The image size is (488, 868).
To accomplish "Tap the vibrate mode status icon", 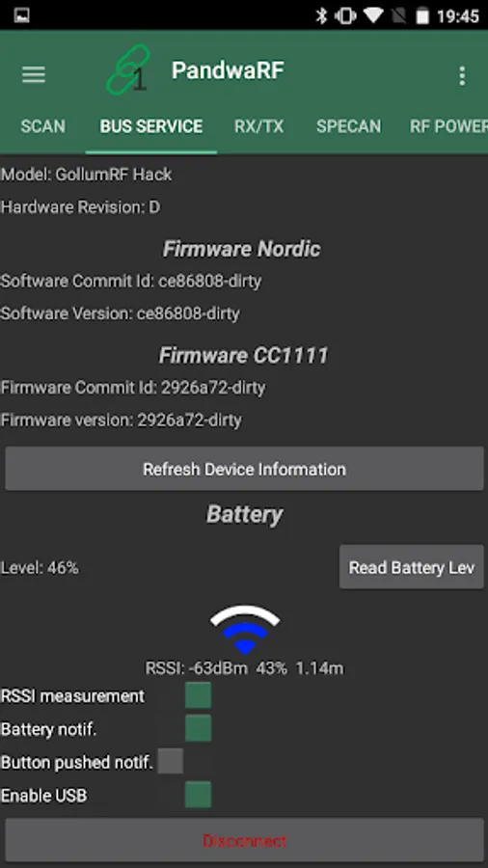I will click(x=345, y=15).
